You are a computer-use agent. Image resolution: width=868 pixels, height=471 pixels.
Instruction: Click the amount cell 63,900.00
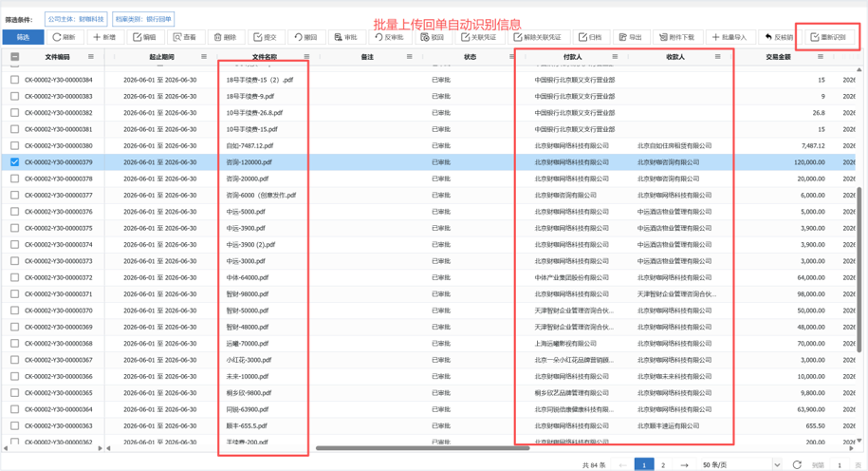811,409
